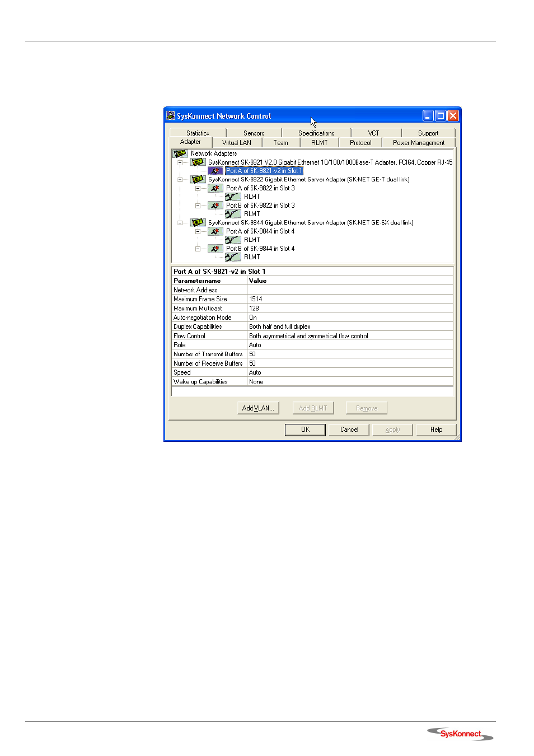Screen dimensions: 534x756
Task: Collapse Port B of SK-9844 in Slot 4
Action: [x=198, y=249]
